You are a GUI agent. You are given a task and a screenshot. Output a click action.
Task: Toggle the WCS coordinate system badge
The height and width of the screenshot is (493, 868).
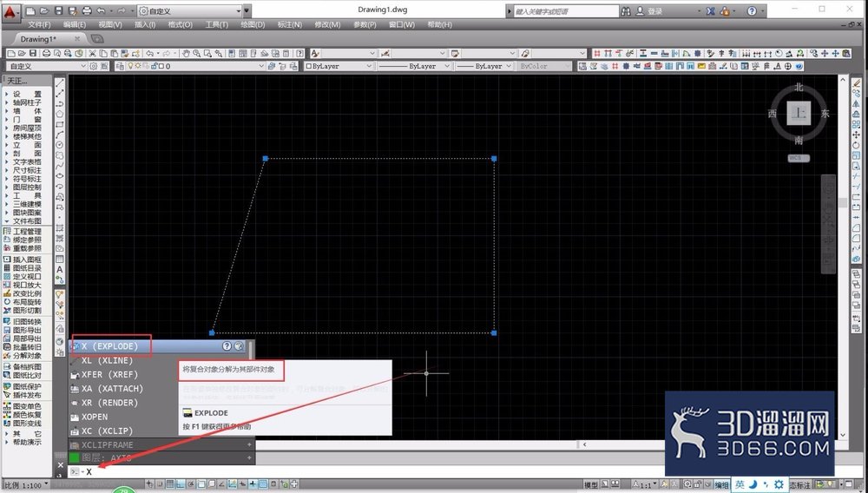click(x=799, y=158)
